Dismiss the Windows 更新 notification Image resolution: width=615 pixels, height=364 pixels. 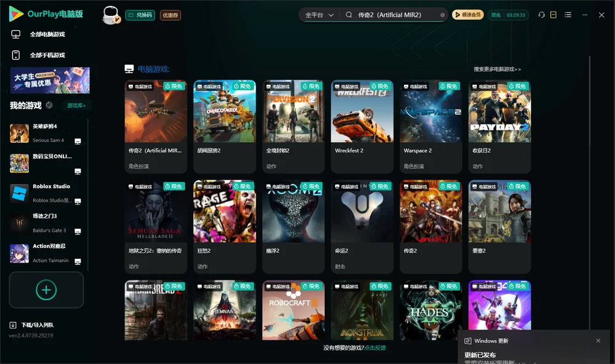[598, 341]
